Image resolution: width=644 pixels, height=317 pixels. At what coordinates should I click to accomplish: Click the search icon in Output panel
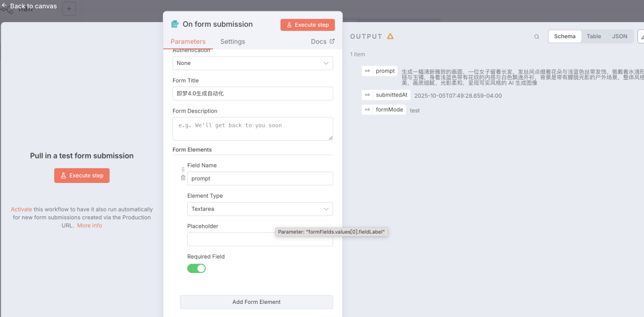[x=537, y=36]
